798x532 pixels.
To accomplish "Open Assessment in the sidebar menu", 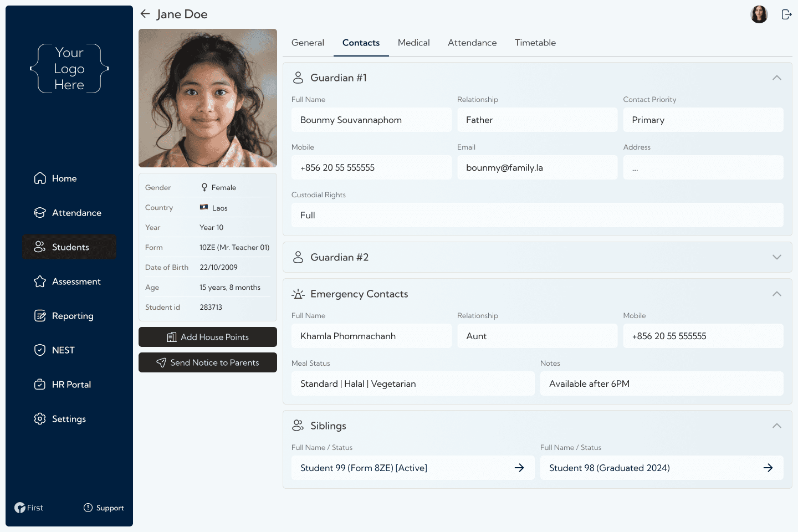I will pyautogui.click(x=69, y=282).
